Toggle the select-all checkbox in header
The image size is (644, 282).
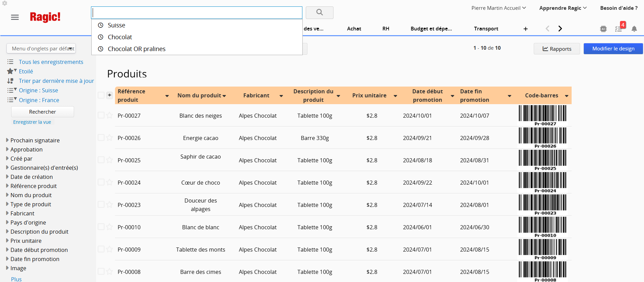(101, 95)
